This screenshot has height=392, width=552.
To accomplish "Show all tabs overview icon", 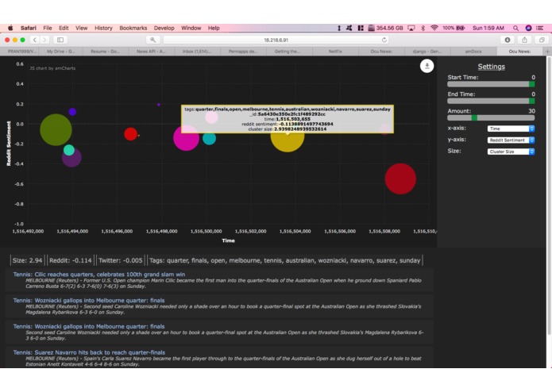I will pyautogui.click(x=542, y=40).
